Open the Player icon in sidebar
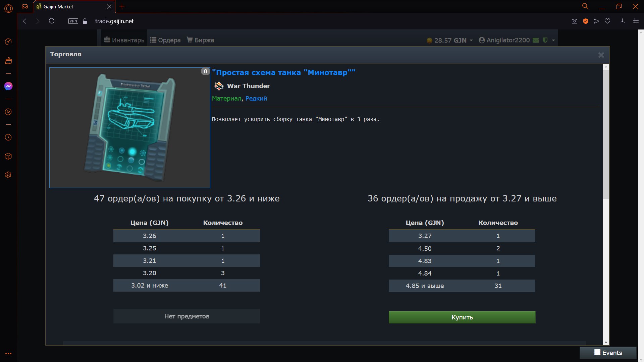 click(x=8, y=112)
